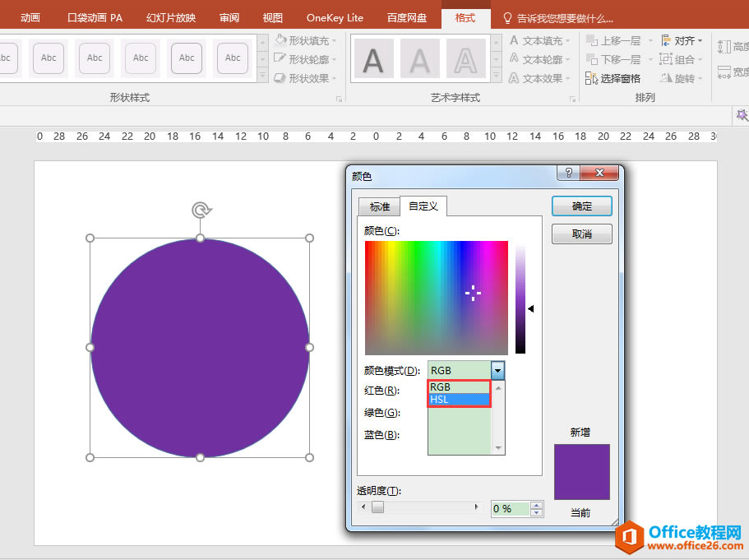Open the 幻灯片放映 tab
The width and height of the screenshot is (749, 560).
[x=171, y=18]
